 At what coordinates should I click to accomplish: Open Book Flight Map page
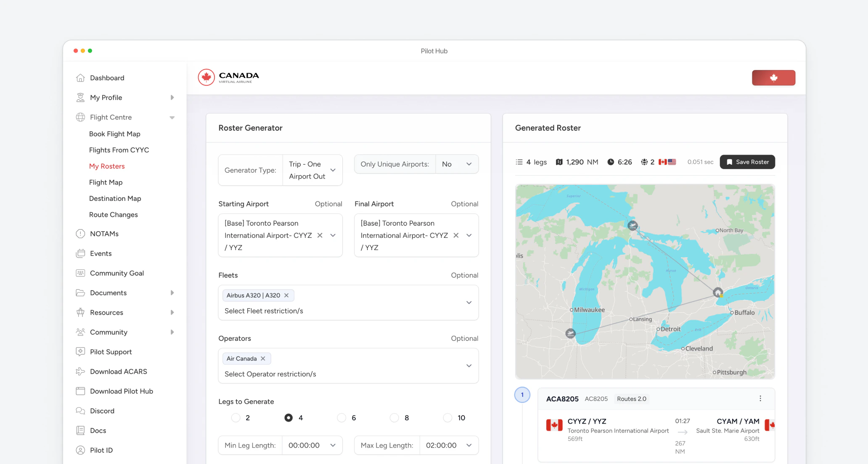pyautogui.click(x=115, y=134)
